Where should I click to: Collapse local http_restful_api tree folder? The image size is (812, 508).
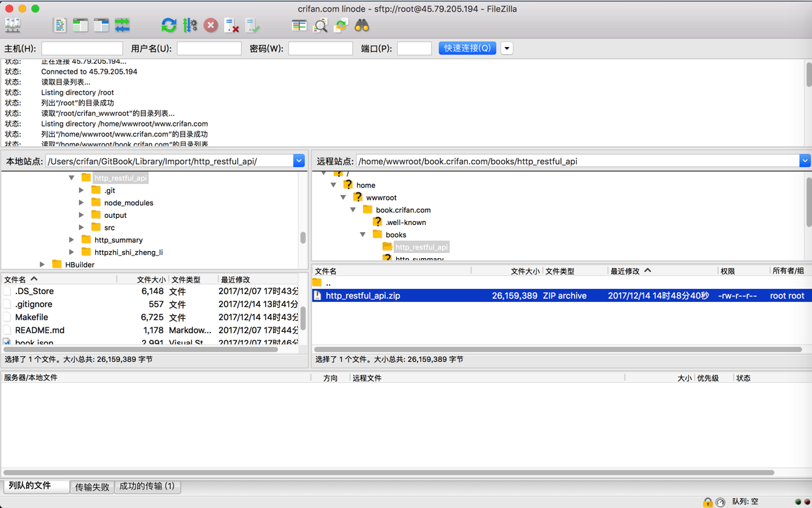pyautogui.click(x=72, y=177)
